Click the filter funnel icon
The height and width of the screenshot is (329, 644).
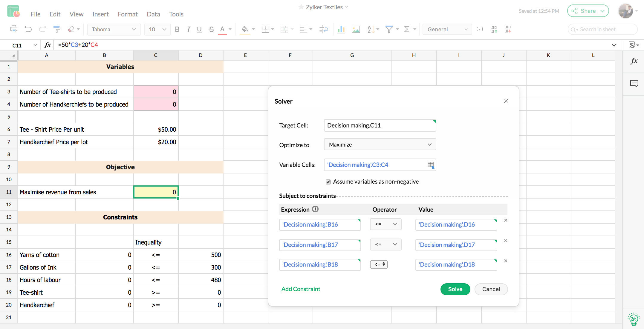[x=389, y=29]
